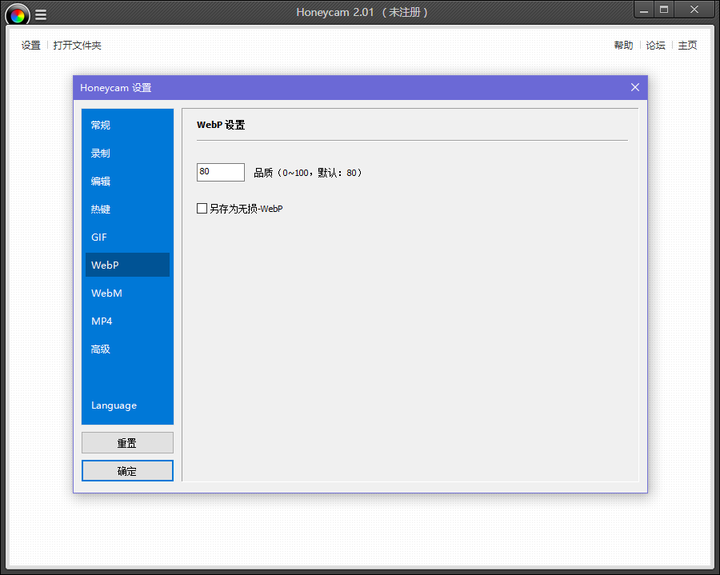
Task: Select the WebP settings tab
Action: (x=128, y=265)
